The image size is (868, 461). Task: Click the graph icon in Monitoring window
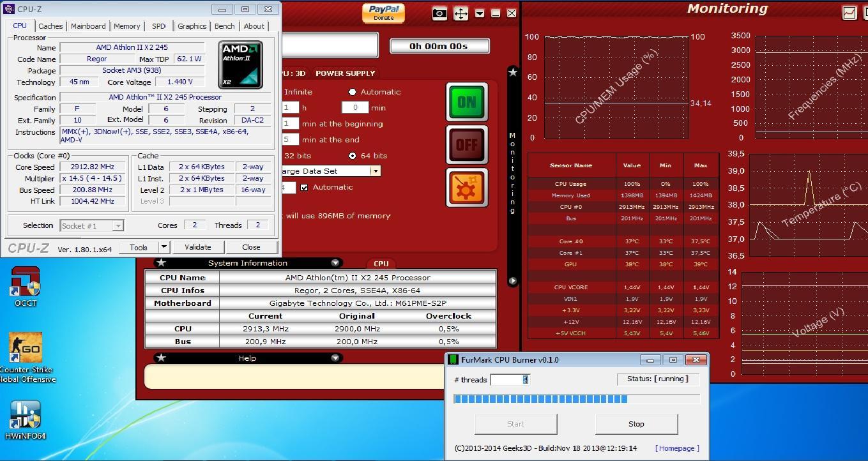click(x=849, y=12)
